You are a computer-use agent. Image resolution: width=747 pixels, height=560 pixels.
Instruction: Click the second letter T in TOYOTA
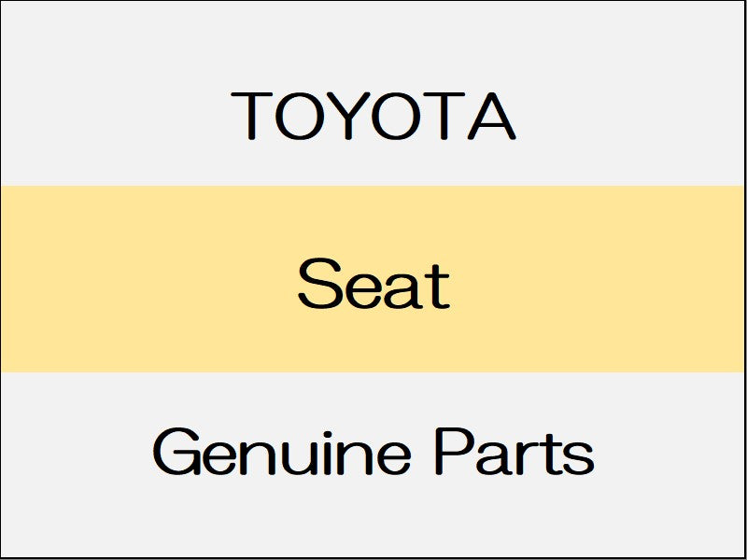click(446, 117)
